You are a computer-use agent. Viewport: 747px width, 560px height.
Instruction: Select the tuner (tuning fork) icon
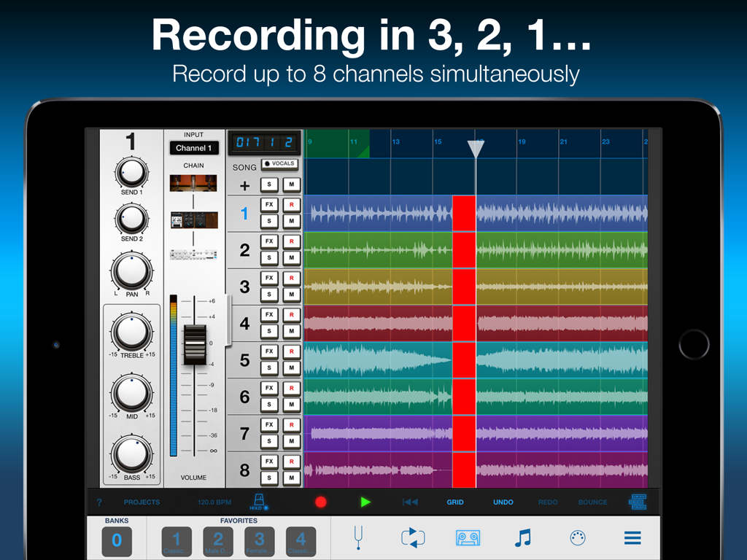pyautogui.click(x=358, y=538)
